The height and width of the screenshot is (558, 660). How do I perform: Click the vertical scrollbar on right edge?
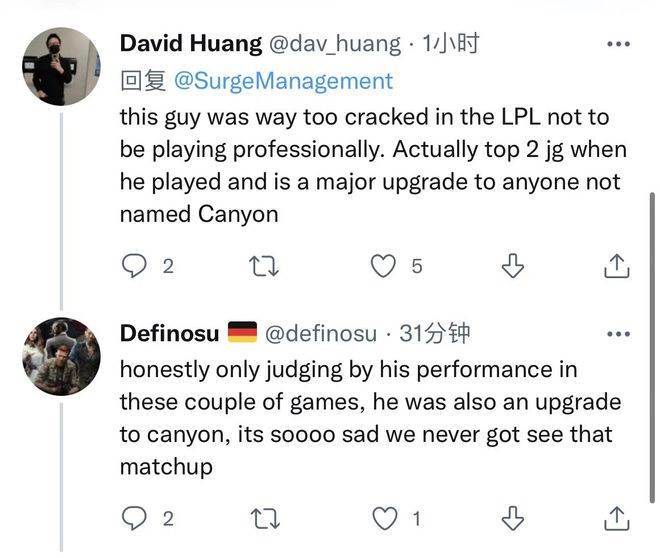(652, 347)
